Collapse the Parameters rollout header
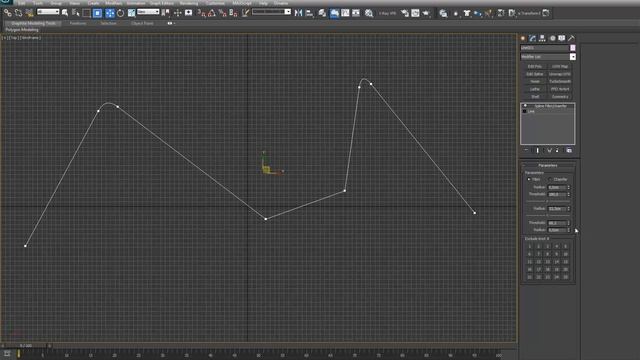640x360 pixels. click(x=548, y=165)
